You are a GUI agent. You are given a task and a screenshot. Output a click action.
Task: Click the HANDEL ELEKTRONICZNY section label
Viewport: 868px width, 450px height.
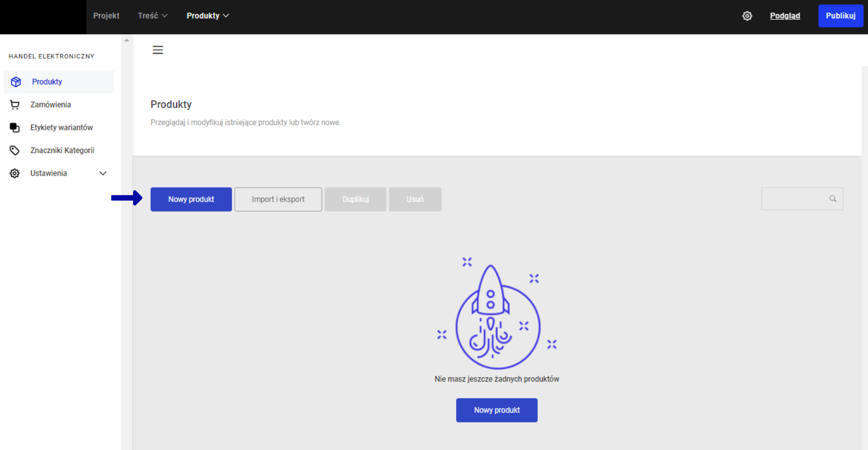pos(51,56)
